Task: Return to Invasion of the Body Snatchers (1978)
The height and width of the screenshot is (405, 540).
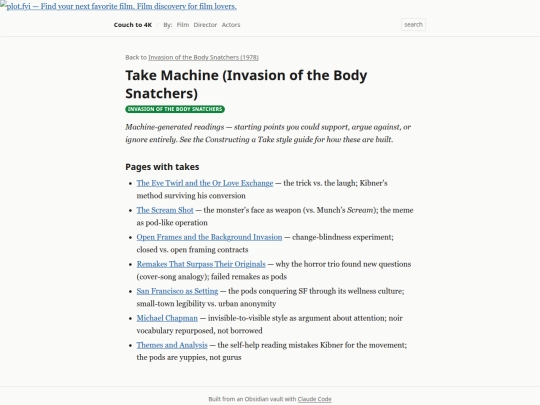Action: coord(203,57)
